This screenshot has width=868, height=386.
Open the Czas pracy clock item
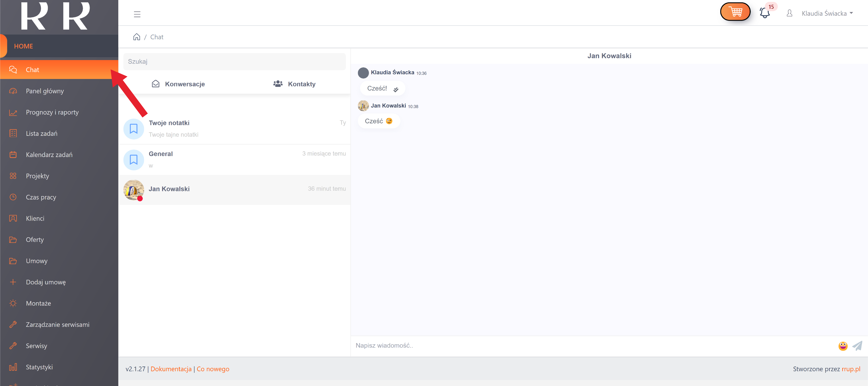coord(41,197)
